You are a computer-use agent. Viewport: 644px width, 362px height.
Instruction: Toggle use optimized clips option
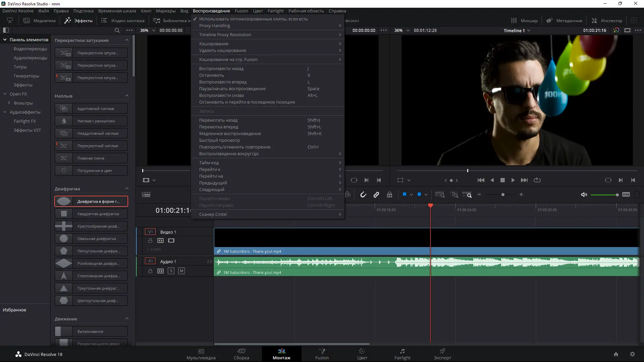(253, 19)
